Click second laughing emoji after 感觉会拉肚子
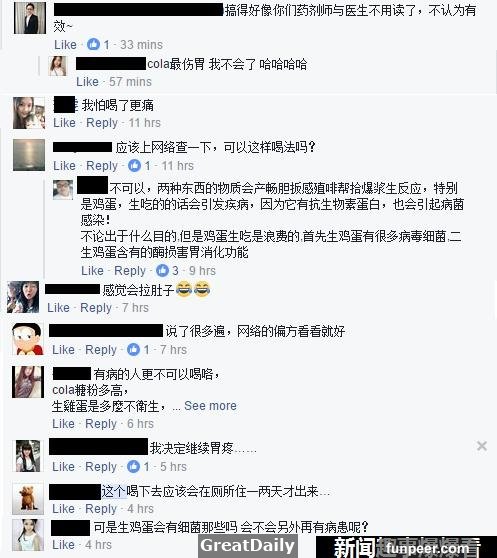The height and width of the screenshot is (558, 497). tap(202, 289)
